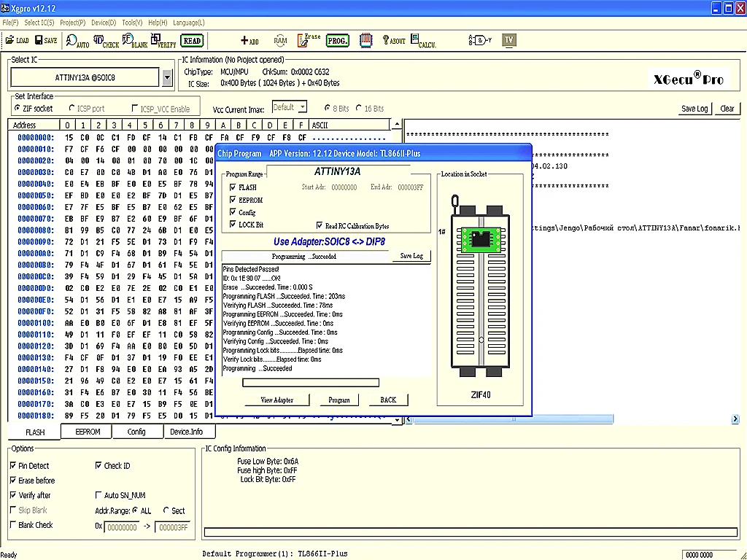Enable the Blank Check option

click(13, 525)
